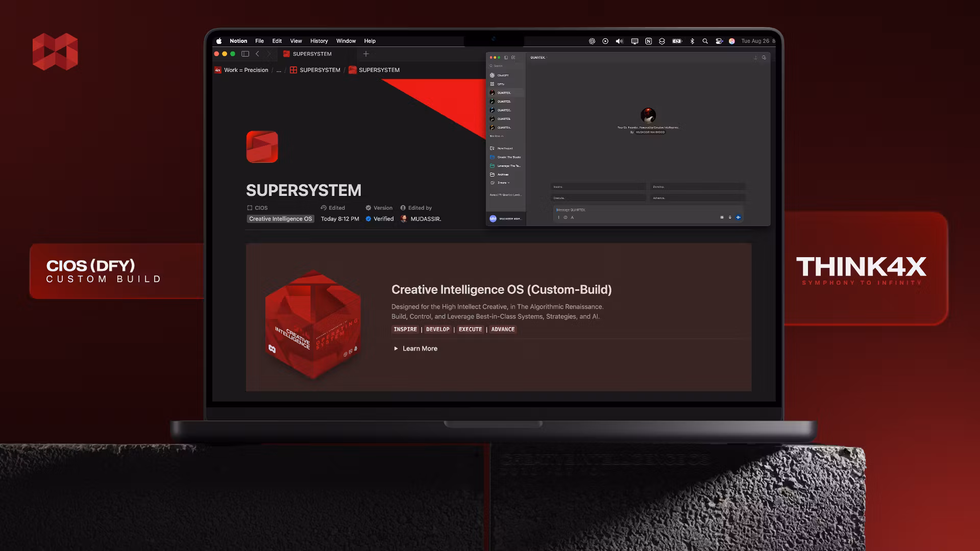The height and width of the screenshot is (551, 980).
Task: Click the voice mode button in ChatGPT
Action: click(x=738, y=217)
